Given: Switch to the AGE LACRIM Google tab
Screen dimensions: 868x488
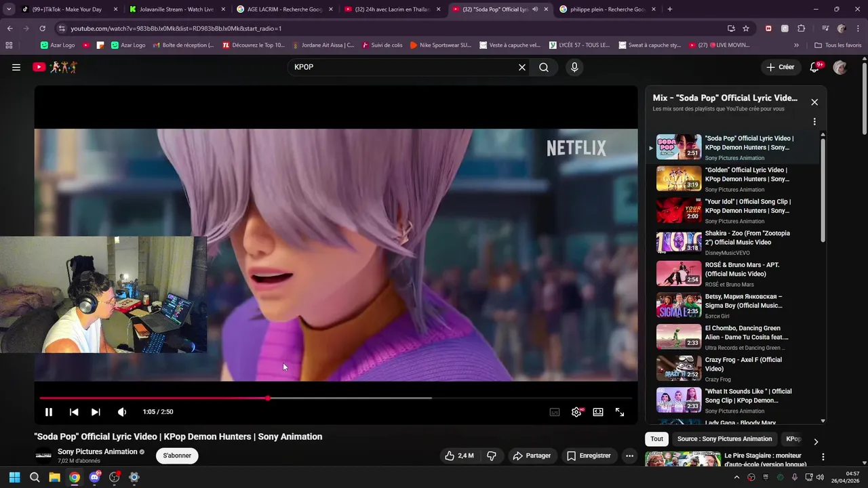Looking at the screenshot, I should 285,9.
